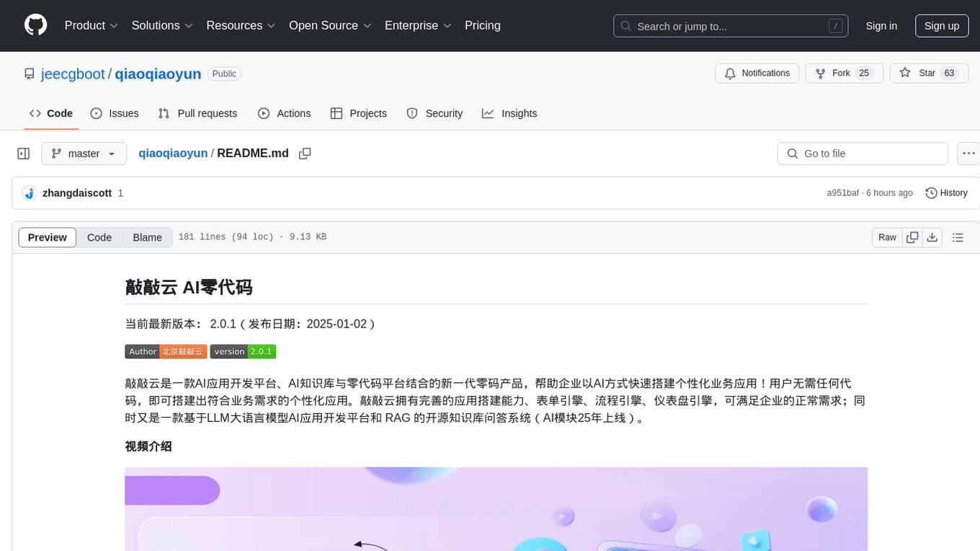The width and height of the screenshot is (980, 551).
Task: Open zhangdaiscott author profile
Action: (77, 193)
